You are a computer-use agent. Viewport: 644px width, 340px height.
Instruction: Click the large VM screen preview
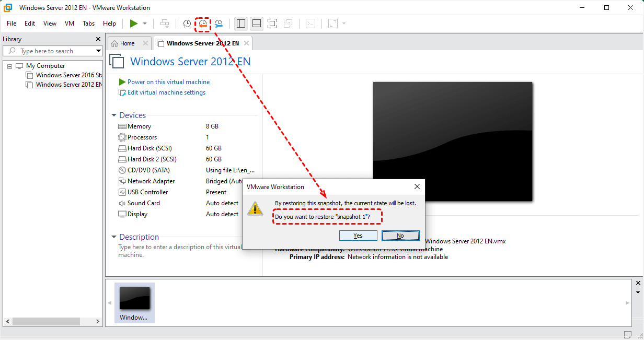point(453,141)
